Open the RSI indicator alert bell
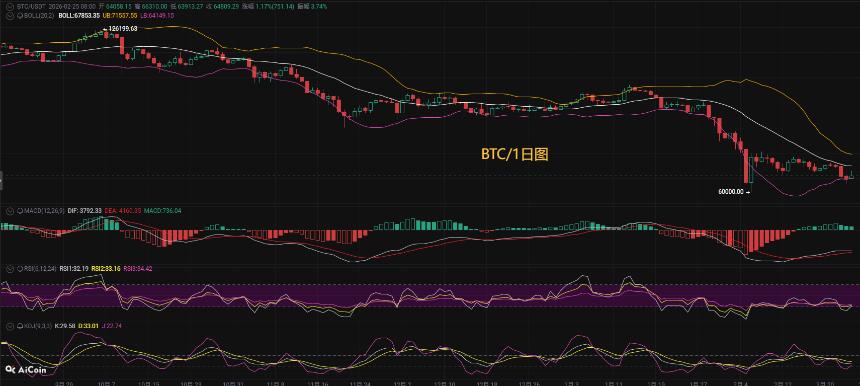This screenshot has height=386, width=860. [x=20, y=269]
